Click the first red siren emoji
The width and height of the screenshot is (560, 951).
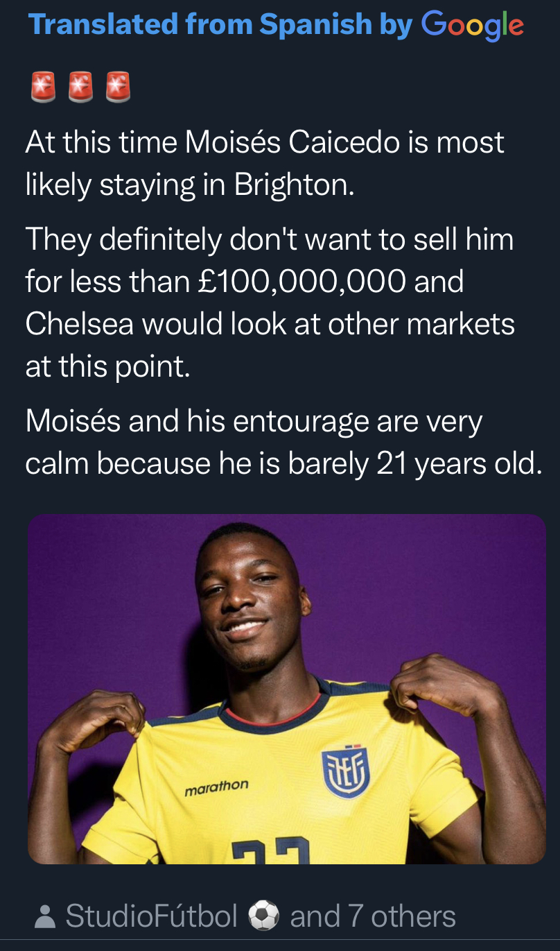(43, 87)
